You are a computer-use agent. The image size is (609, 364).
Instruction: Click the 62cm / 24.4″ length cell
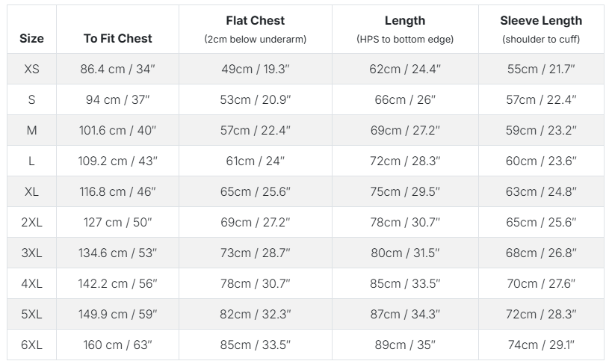pyautogui.click(x=405, y=69)
